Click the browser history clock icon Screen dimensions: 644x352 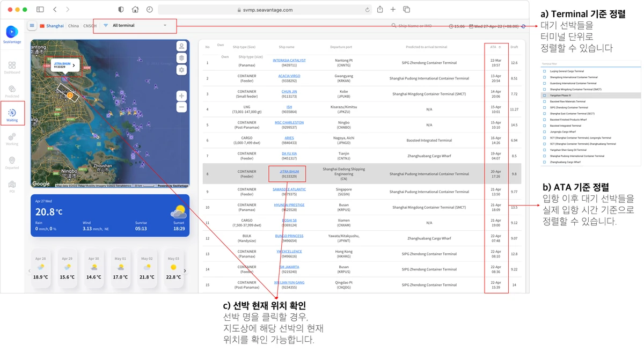150,10
